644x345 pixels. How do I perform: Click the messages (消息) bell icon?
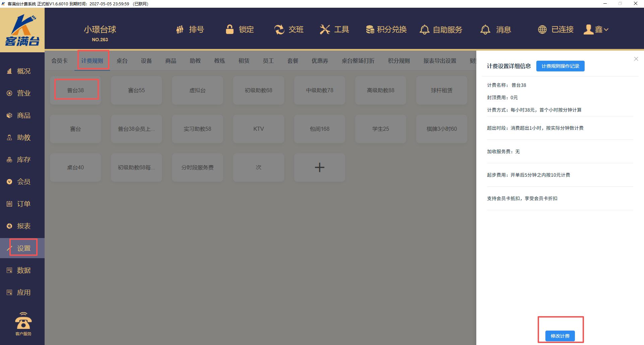point(485,30)
